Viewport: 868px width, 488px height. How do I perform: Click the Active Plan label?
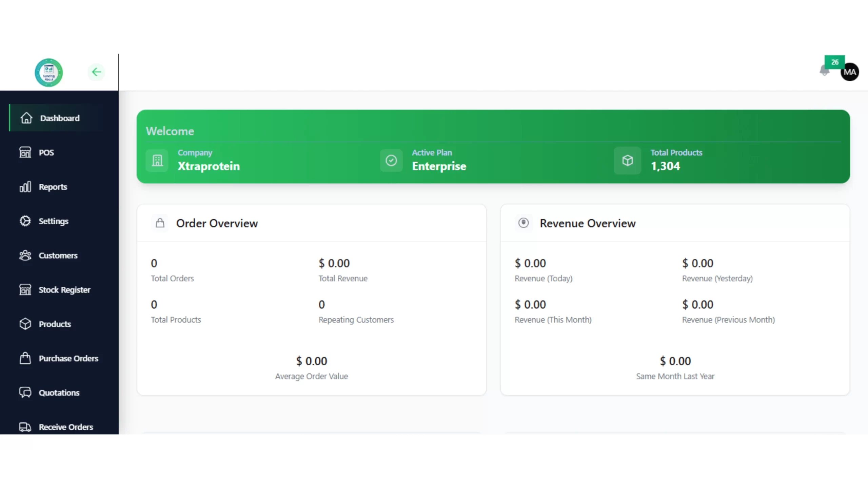(432, 152)
